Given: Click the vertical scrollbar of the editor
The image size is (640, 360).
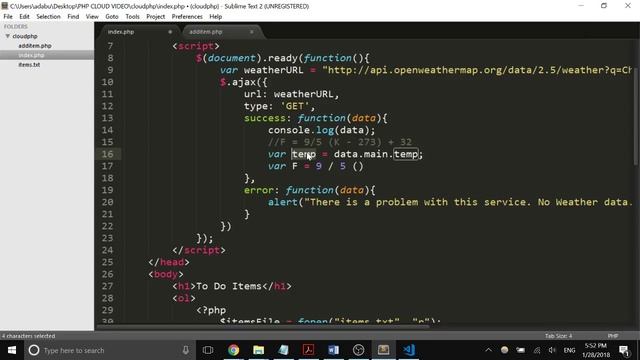Looking at the screenshot, I should point(636,118).
